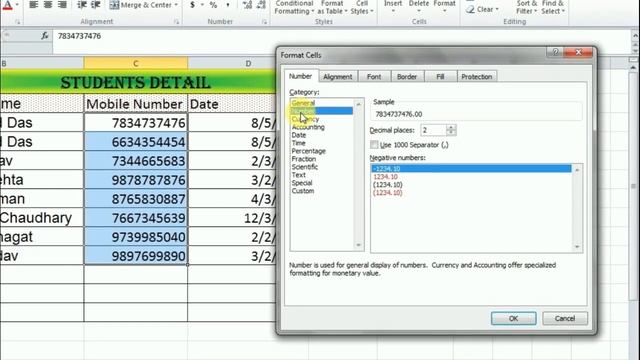The width and height of the screenshot is (640, 360).
Task: Open Delete cells dropdown
Action: pyautogui.click(x=419, y=6)
